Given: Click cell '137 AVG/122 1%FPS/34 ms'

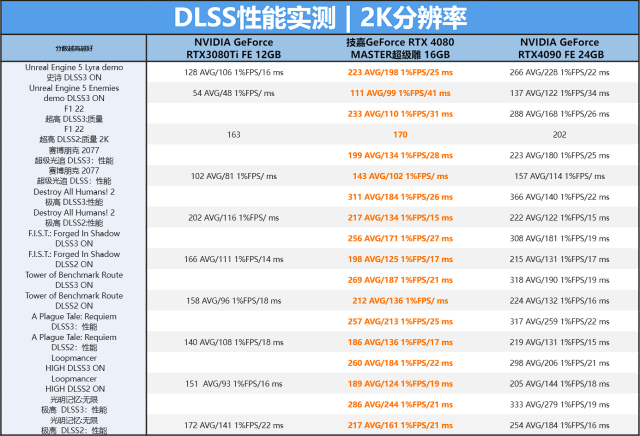Looking at the screenshot, I should pyautogui.click(x=560, y=93).
